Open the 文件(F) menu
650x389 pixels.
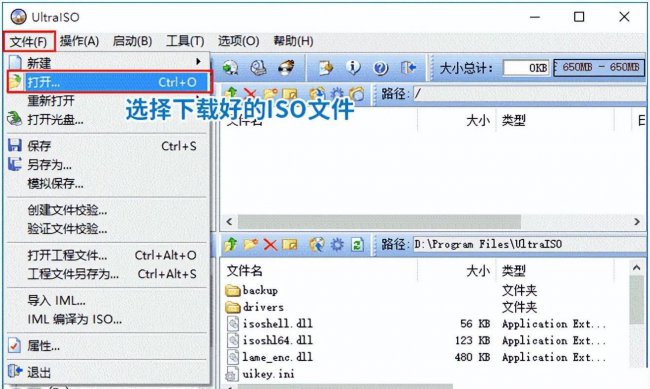click(29, 42)
